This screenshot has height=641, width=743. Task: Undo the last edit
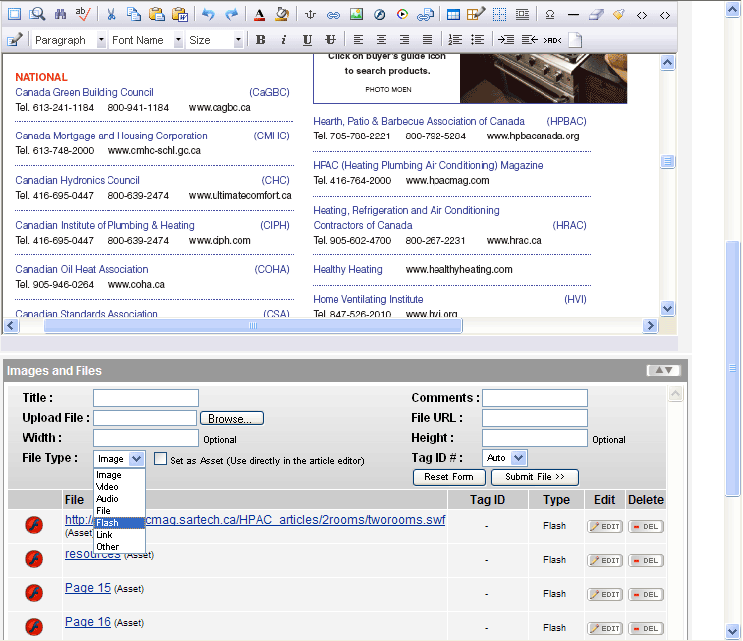[x=208, y=15]
